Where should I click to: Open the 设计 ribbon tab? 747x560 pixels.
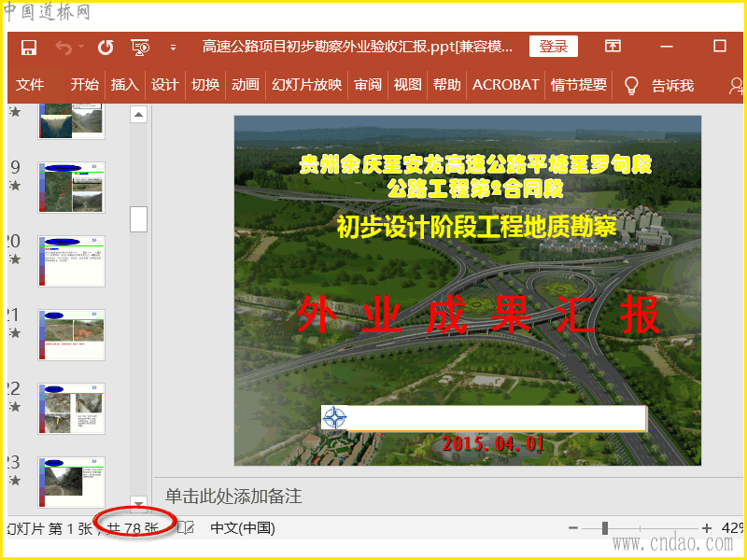165,85
